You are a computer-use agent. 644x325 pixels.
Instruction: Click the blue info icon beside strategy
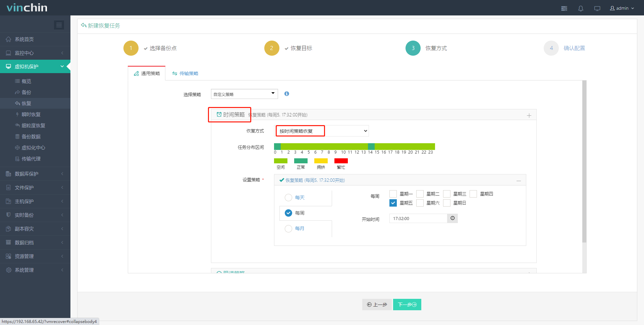[287, 94]
